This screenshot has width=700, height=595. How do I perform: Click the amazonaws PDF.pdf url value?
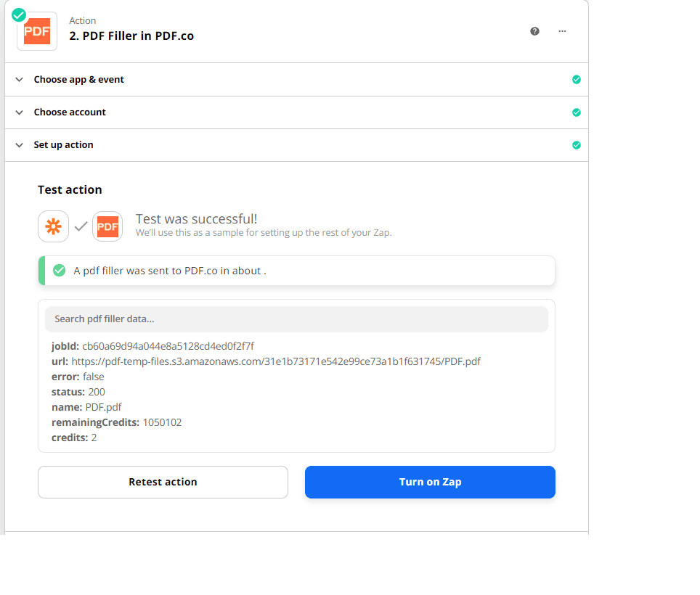pyautogui.click(x=275, y=361)
